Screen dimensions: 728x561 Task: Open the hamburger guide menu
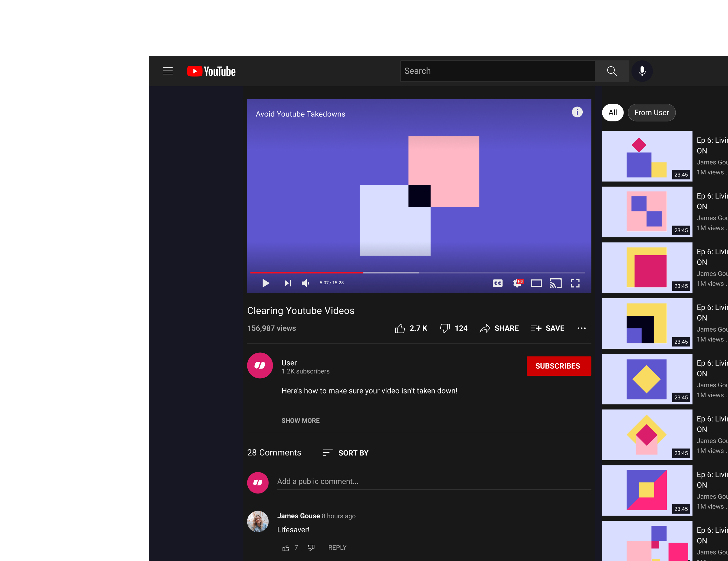(168, 71)
